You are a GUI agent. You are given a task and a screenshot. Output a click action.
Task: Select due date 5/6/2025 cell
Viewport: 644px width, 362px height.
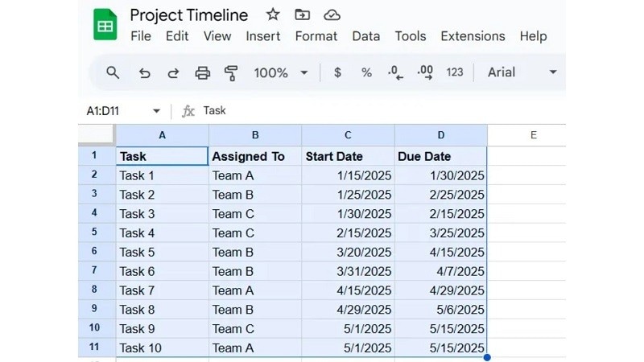pos(440,310)
